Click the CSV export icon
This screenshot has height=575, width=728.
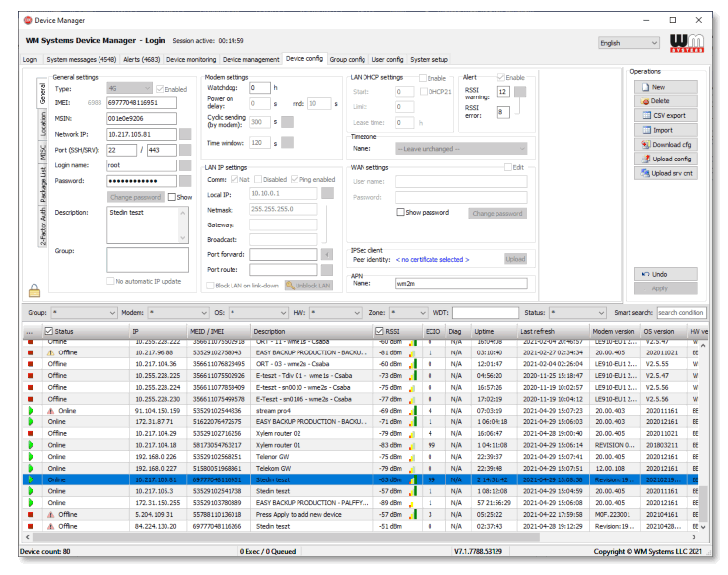646,115
